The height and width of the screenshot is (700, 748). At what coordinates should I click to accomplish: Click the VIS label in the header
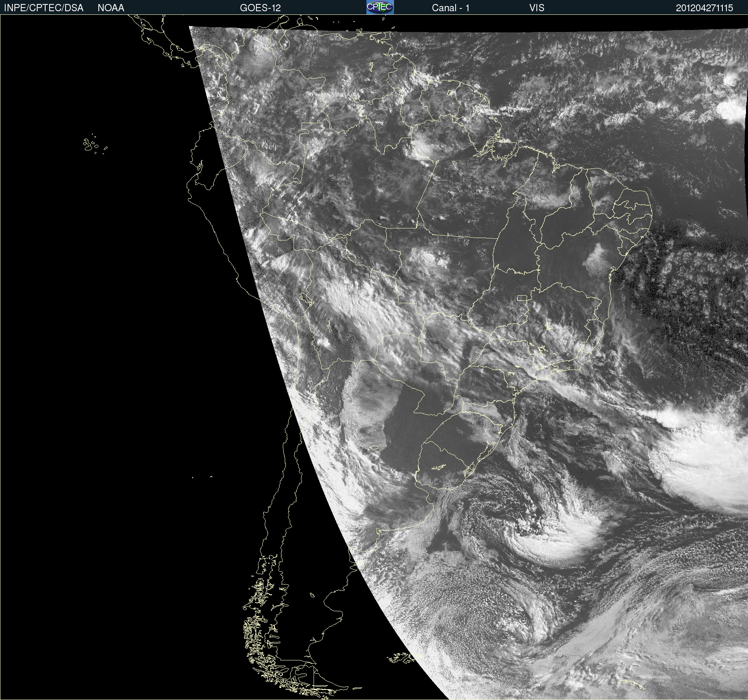click(x=537, y=8)
